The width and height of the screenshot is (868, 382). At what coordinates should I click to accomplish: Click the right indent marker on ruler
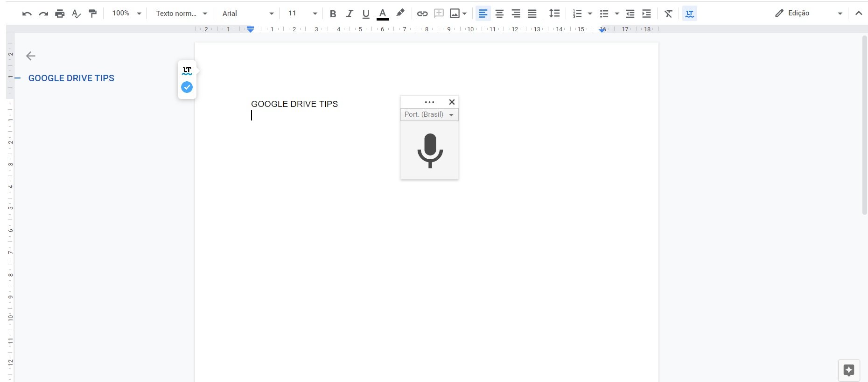pos(602,30)
